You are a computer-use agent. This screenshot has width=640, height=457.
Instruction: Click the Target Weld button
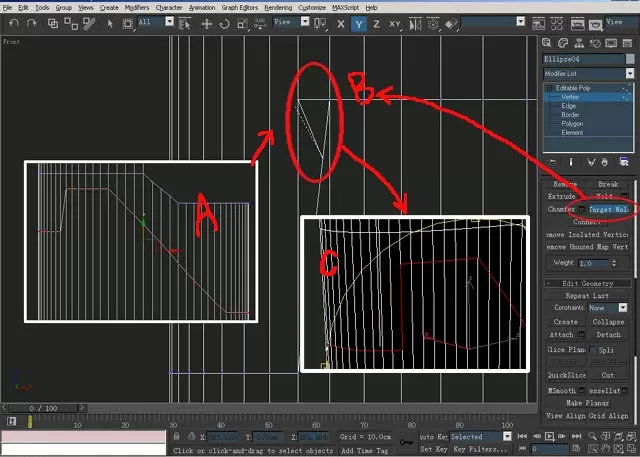(609, 209)
